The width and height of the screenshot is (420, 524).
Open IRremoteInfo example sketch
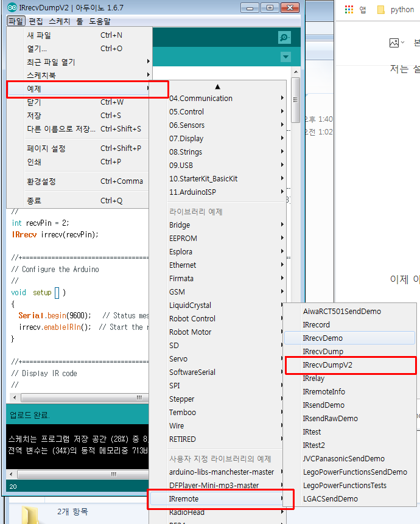click(349, 392)
